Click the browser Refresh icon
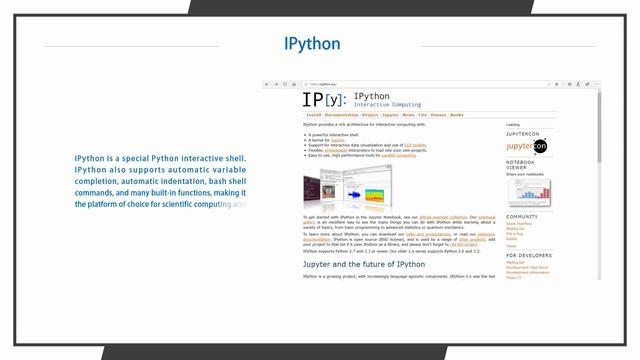 tap(285, 84)
